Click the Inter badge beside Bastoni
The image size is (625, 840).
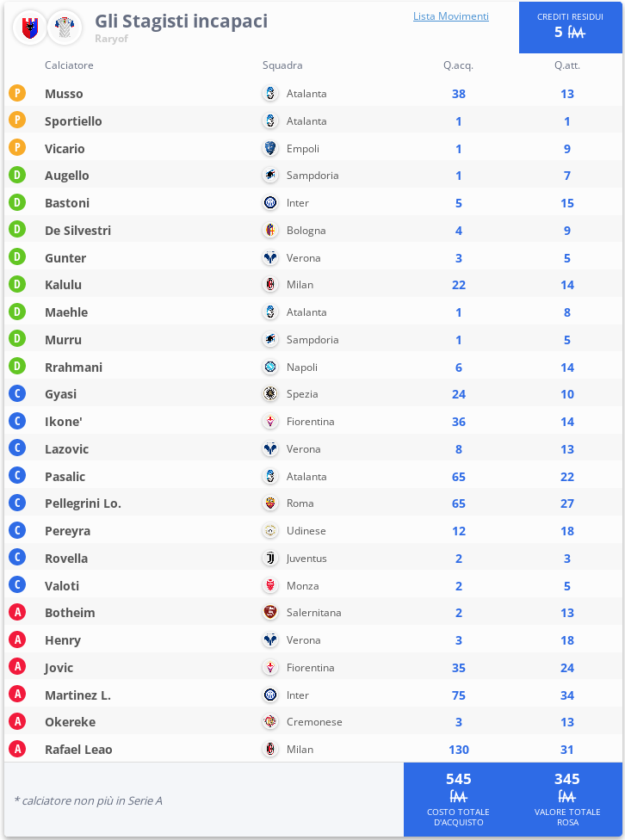tap(270, 203)
